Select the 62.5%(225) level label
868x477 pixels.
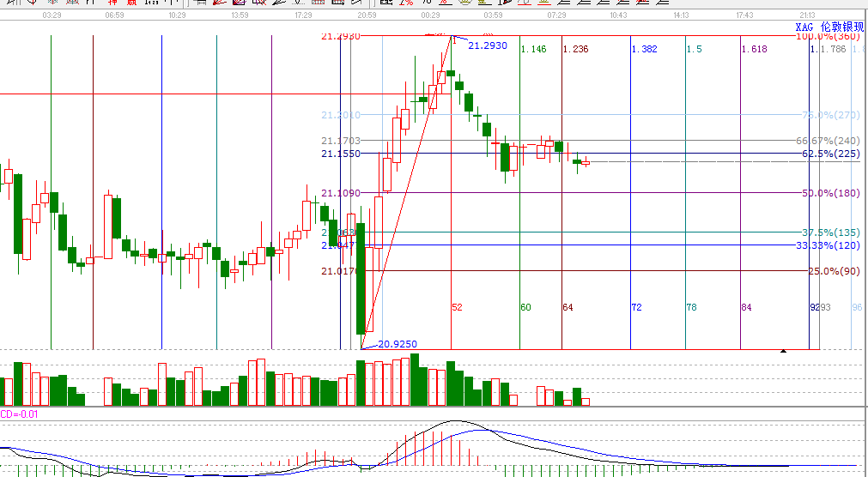point(830,154)
